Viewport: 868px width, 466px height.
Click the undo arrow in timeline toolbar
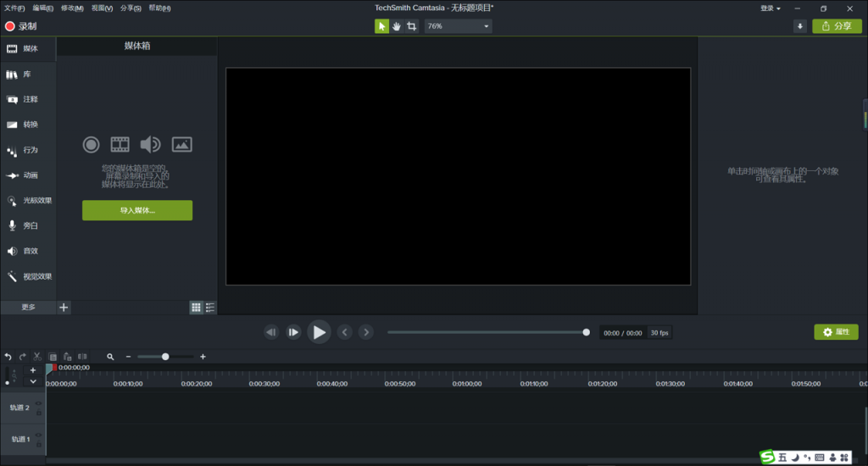coord(8,357)
